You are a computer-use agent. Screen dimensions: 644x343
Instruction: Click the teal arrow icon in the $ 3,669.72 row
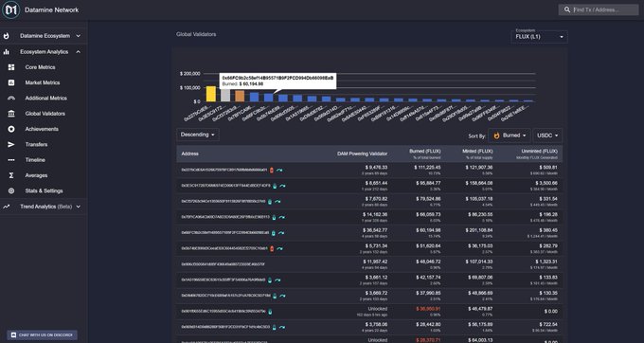tap(282, 296)
